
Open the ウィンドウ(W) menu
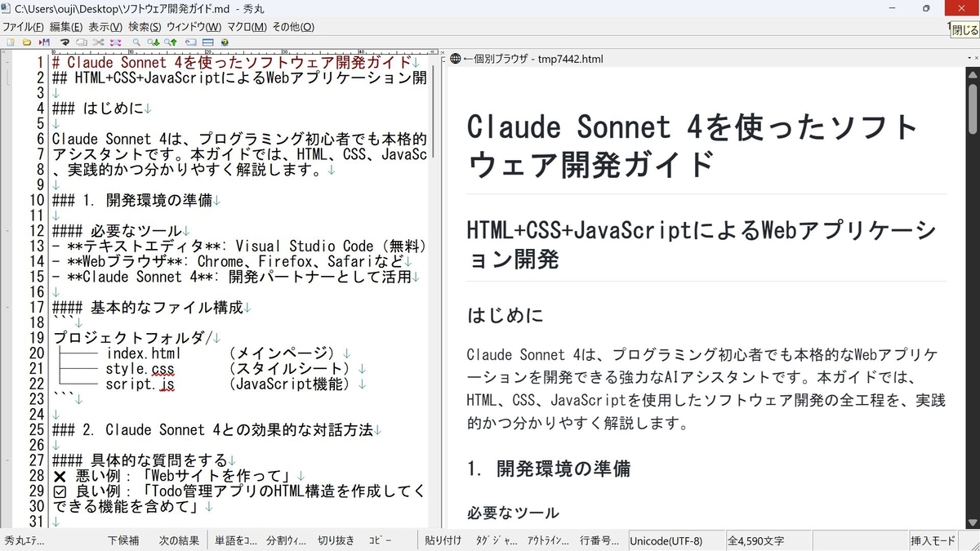pos(194,27)
